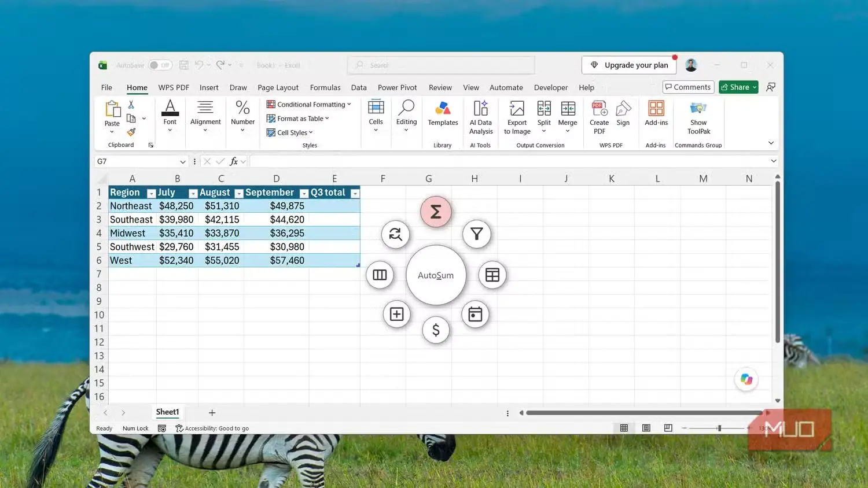Switch to Normal view in status bar
Screen dimensions: 868x488
[624, 428]
